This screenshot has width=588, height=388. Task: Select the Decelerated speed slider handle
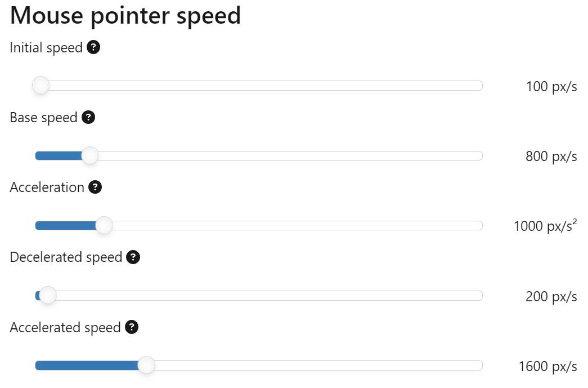click(47, 295)
